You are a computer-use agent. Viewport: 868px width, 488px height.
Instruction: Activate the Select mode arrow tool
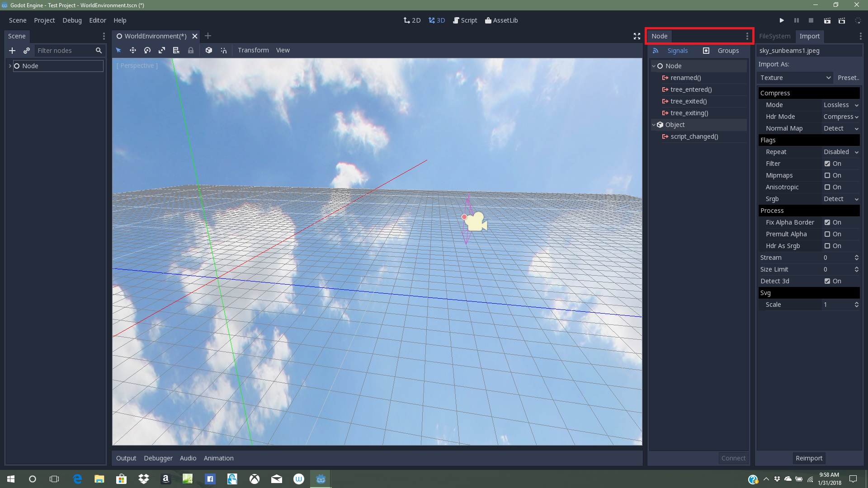(118, 50)
